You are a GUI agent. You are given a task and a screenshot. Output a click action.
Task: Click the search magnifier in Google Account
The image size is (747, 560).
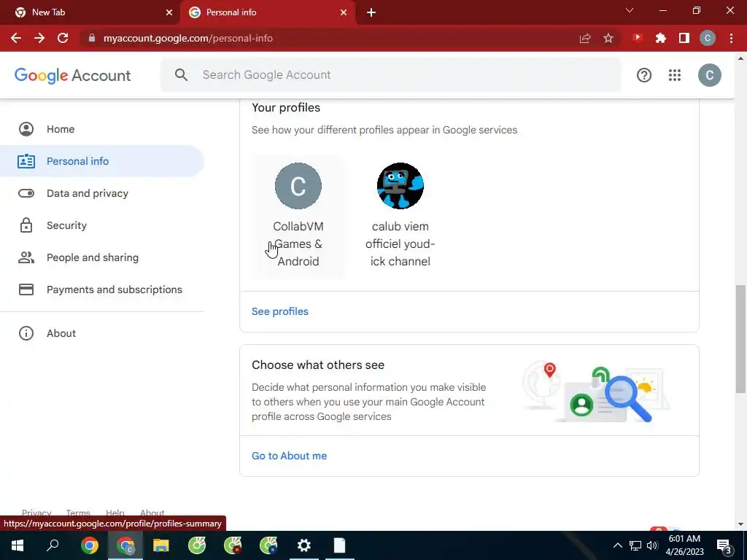tap(181, 75)
